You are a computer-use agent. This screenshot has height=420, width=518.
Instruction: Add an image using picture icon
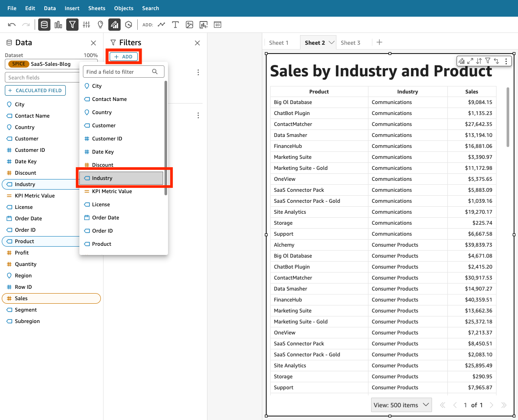pyautogui.click(x=189, y=25)
